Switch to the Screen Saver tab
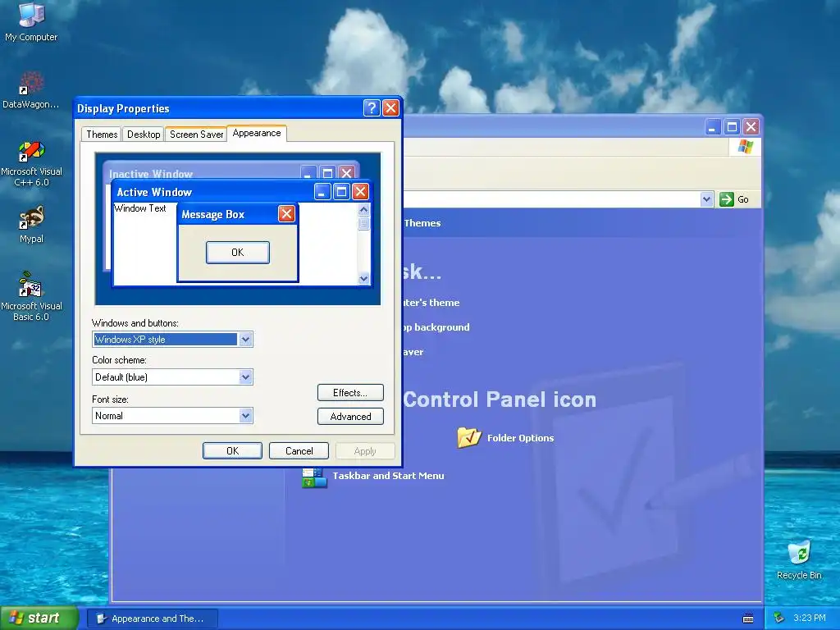The image size is (840, 630). [x=196, y=134]
